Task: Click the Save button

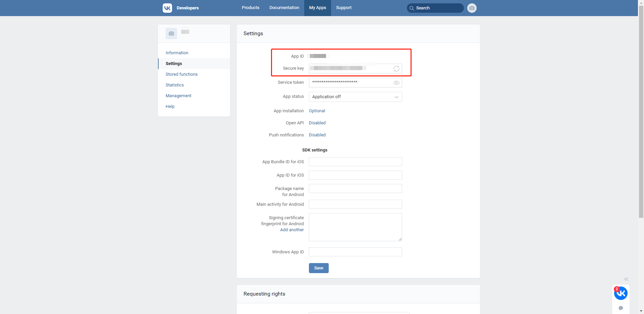Action: [x=318, y=268]
